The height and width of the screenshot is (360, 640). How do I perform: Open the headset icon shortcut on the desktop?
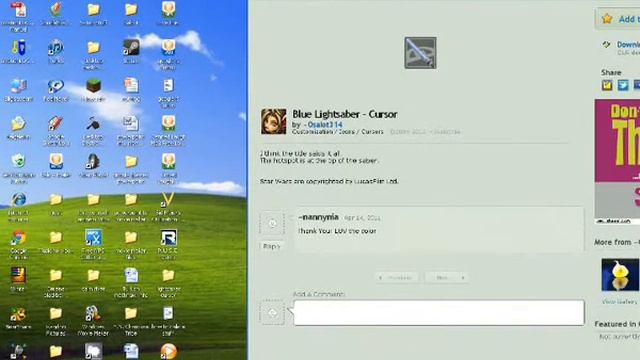(x=93, y=162)
